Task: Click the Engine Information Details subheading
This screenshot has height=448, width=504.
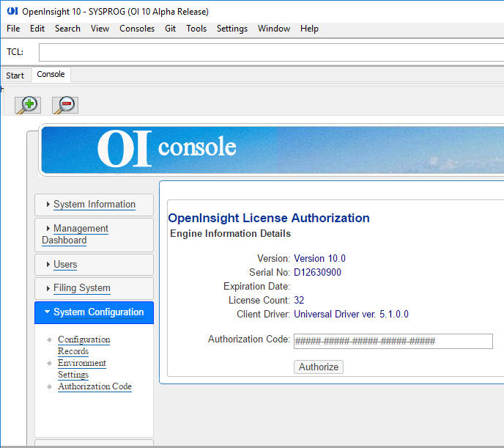Action: point(230,233)
